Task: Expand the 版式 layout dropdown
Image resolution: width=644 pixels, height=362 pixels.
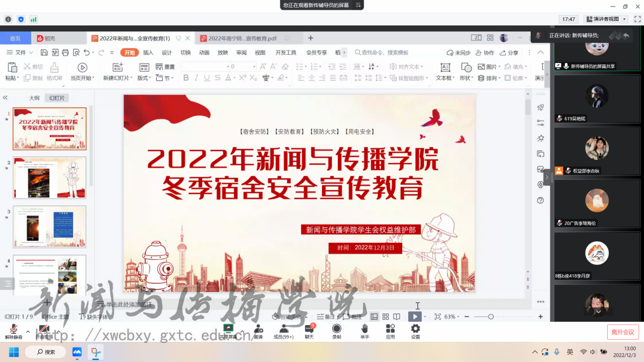Action: [x=150, y=78]
